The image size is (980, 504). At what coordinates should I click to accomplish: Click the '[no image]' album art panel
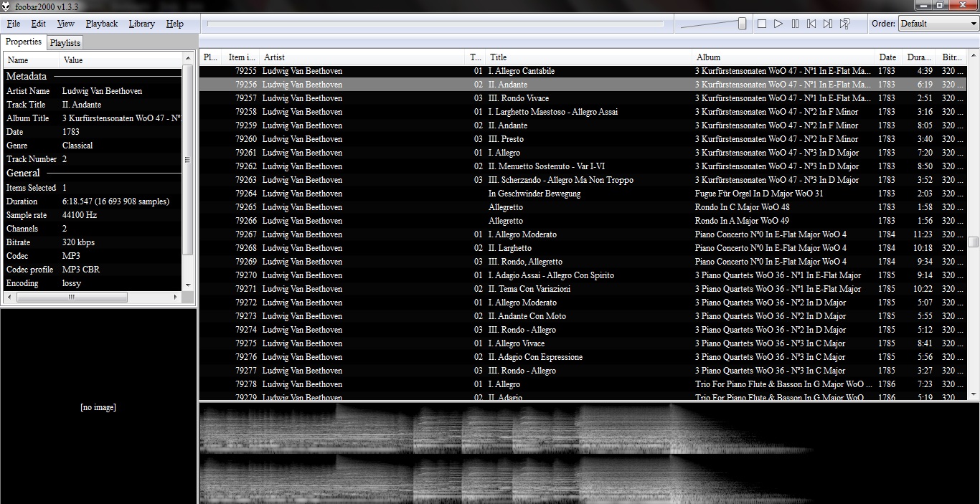tap(98, 407)
